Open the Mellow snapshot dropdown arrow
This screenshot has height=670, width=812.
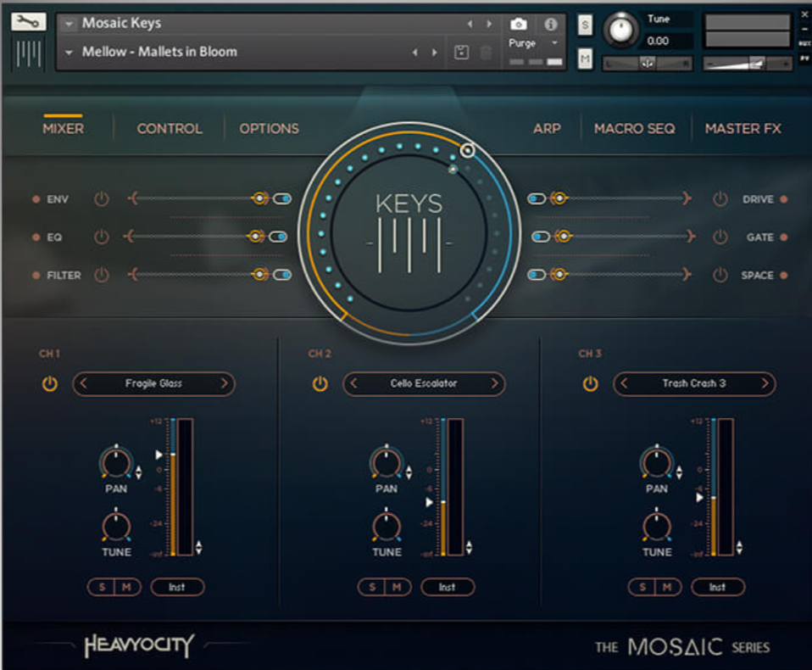coord(69,53)
